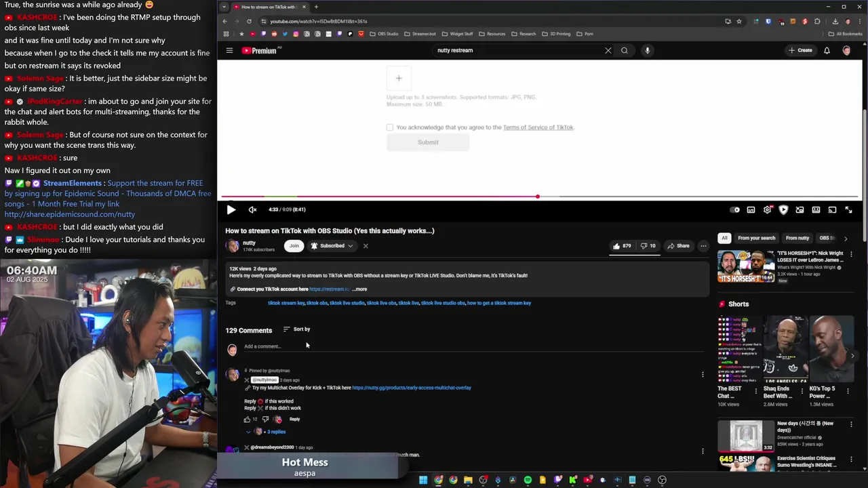Open File Explorer from the taskbar
Image resolution: width=868 pixels, height=488 pixels.
(468, 480)
